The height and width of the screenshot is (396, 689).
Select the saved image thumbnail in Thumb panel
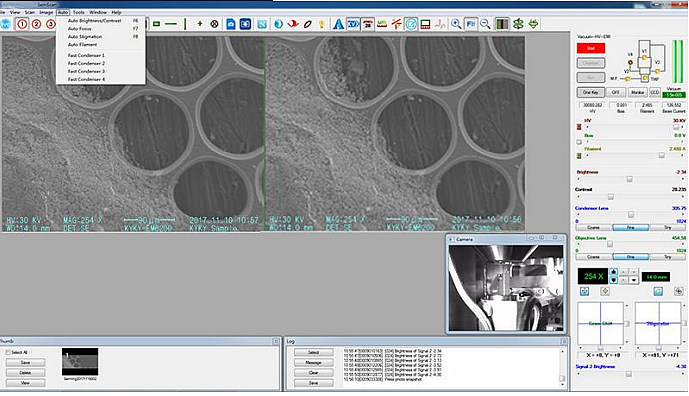(x=80, y=362)
